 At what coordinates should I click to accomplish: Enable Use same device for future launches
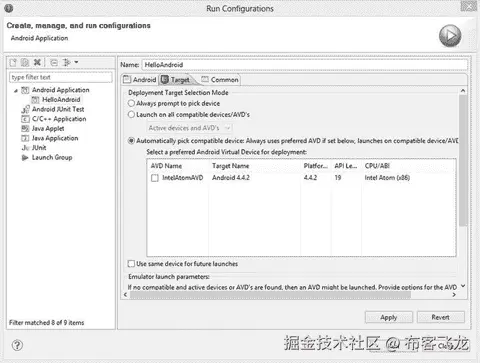pos(183,264)
